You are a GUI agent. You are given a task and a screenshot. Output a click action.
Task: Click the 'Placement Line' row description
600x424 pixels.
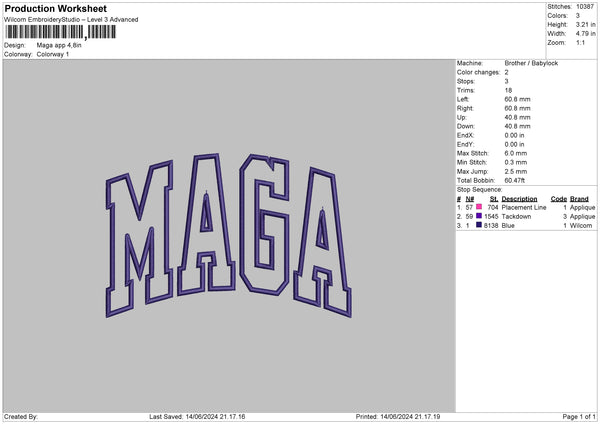524,207
